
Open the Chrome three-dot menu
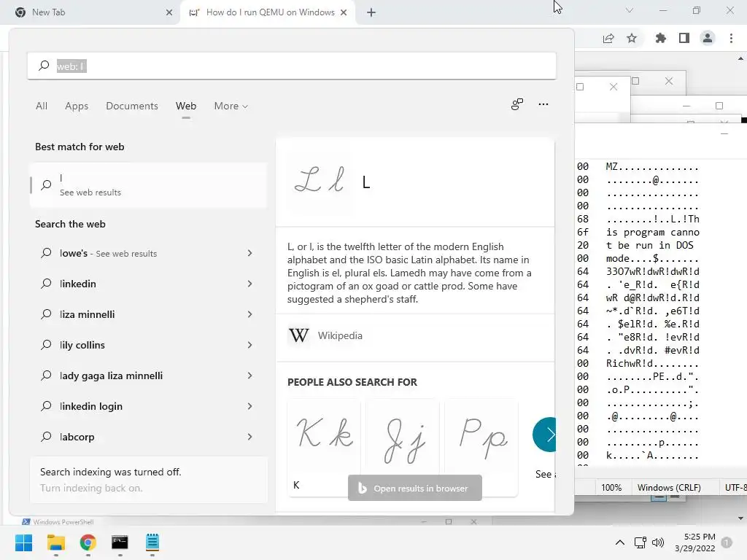tap(731, 38)
